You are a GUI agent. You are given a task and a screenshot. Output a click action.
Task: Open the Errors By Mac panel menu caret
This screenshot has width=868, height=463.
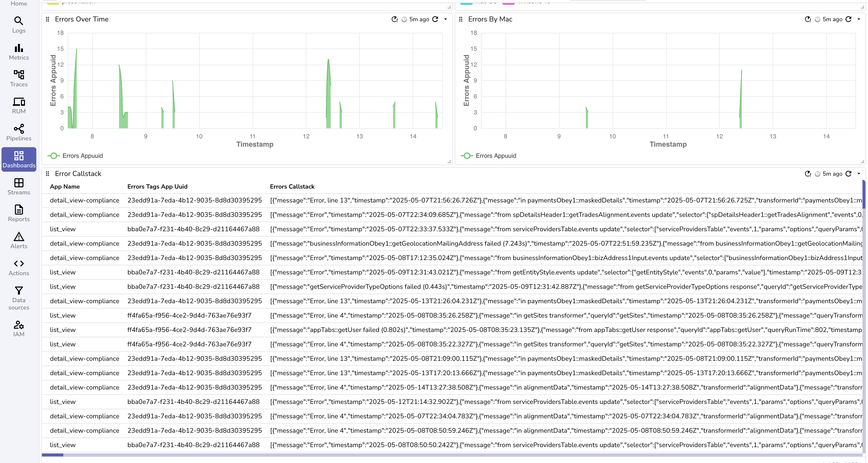(x=859, y=19)
